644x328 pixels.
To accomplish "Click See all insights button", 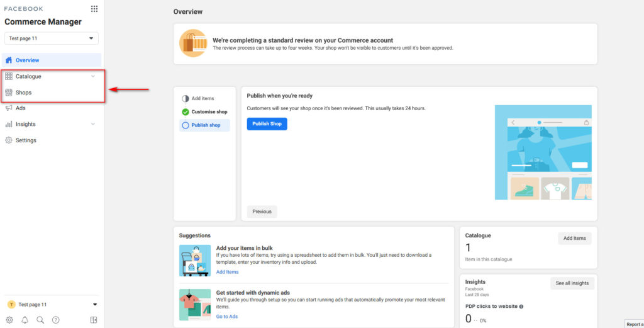I will (572, 283).
